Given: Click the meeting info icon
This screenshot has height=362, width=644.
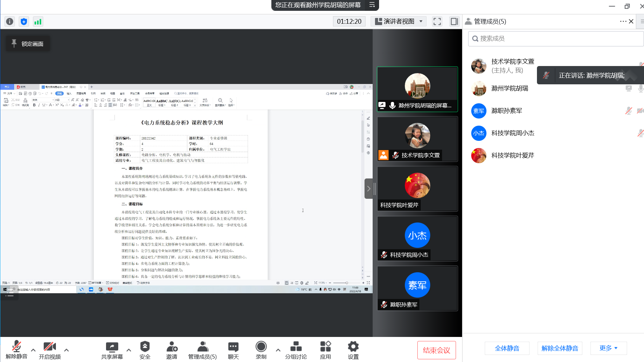Looking at the screenshot, I should click(x=10, y=22).
